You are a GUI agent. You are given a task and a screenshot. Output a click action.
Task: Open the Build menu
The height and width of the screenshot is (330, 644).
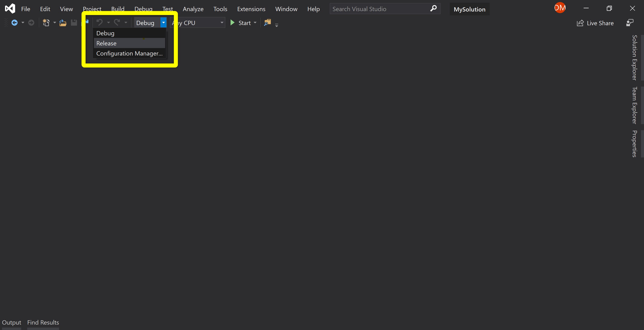[x=118, y=9]
